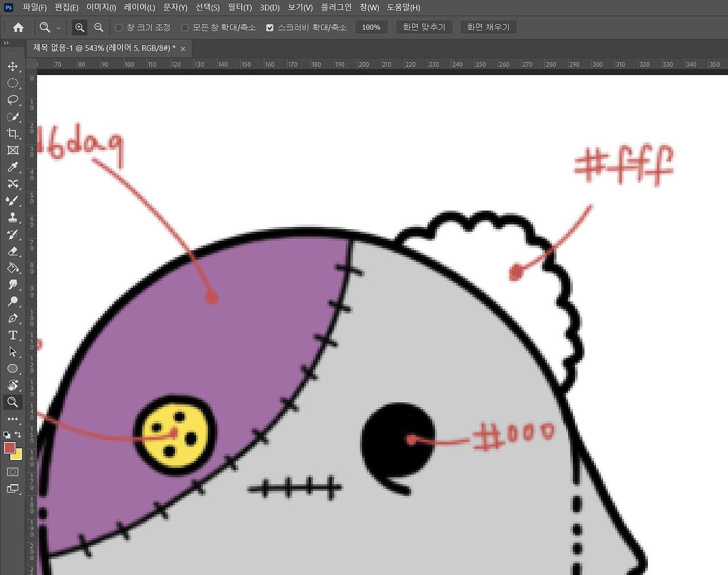Enable the '모든 창 확대/축소' checkbox
The height and width of the screenshot is (575, 728).
185,27
